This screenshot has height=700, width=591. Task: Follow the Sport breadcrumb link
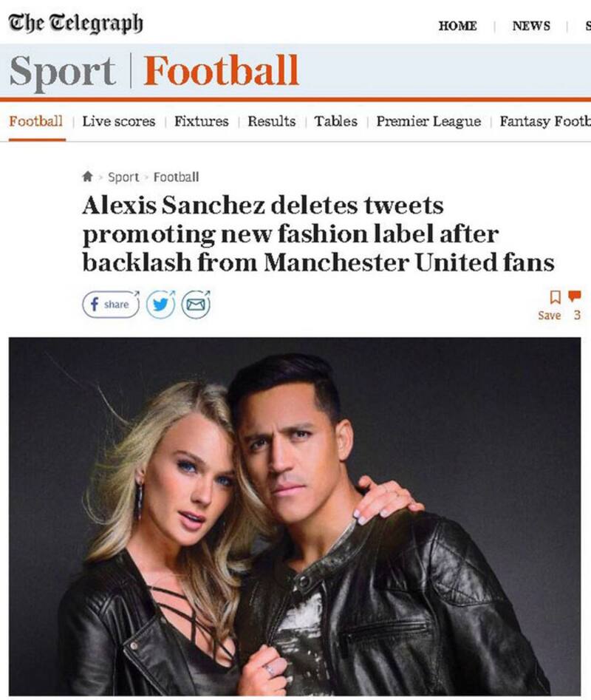point(123,177)
